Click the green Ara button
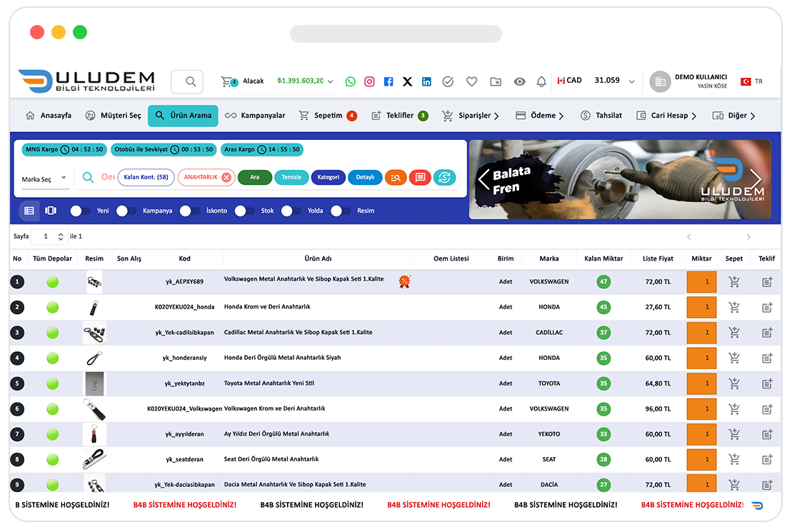Screen dimensions: 792x532 [254, 177]
